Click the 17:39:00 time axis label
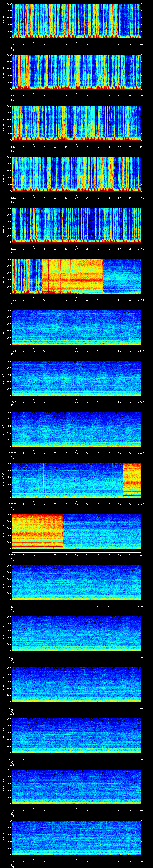153x868 pixels. coord(12,555)
